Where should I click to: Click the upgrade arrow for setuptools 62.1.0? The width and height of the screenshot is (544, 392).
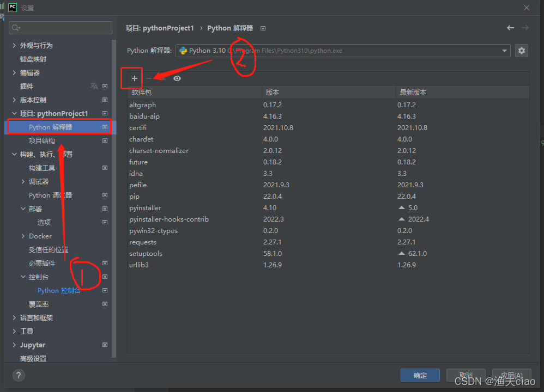click(401, 253)
